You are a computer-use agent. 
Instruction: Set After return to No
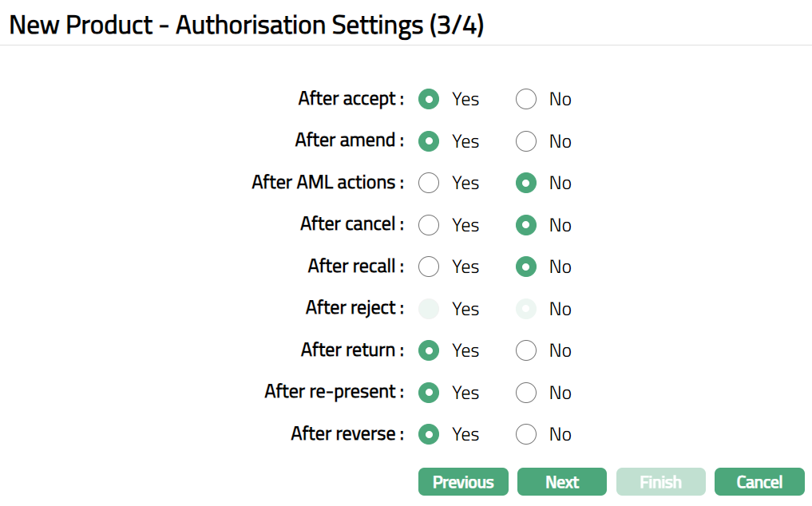pos(525,350)
